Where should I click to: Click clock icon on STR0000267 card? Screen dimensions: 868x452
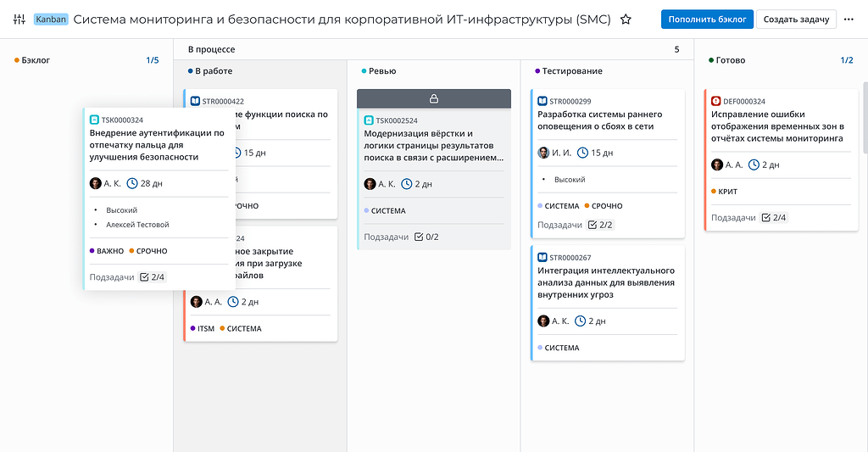580,321
